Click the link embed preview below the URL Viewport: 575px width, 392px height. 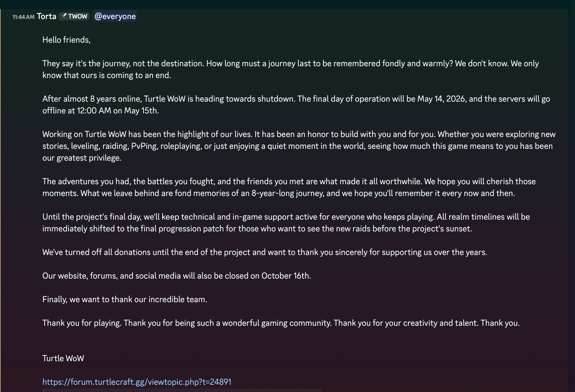[182, 390]
